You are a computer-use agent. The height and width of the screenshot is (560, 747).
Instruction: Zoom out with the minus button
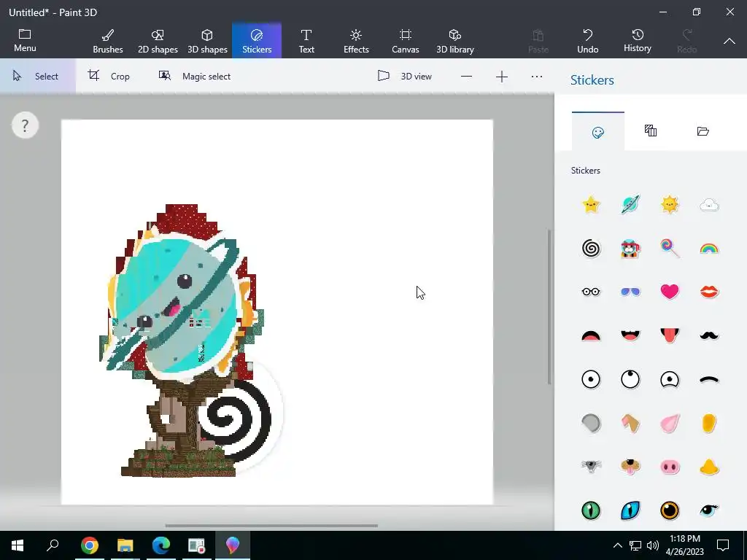point(466,77)
